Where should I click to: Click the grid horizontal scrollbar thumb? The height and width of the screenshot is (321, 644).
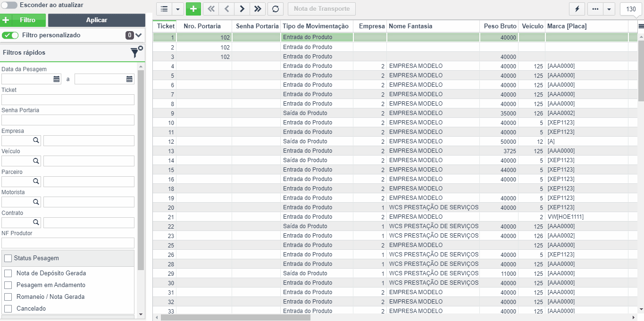(235, 318)
